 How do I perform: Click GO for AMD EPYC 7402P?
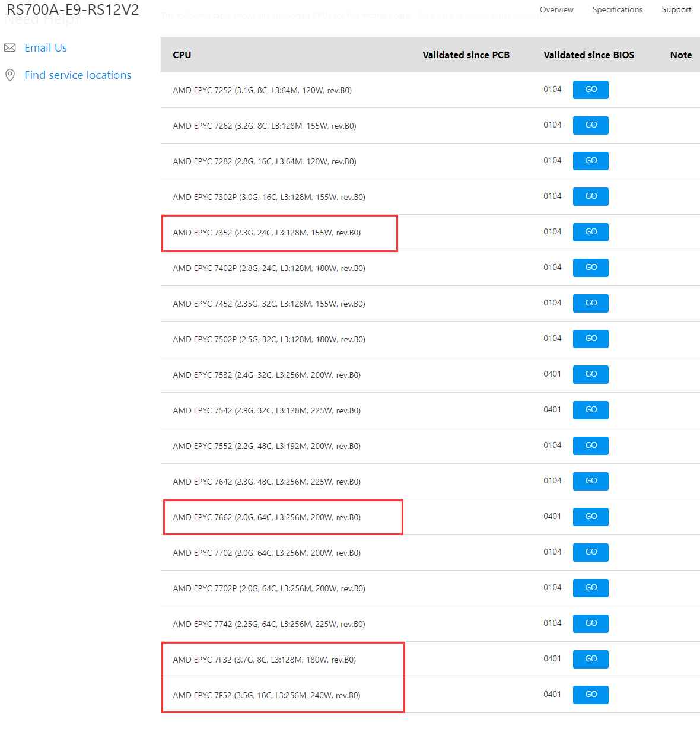(x=591, y=268)
